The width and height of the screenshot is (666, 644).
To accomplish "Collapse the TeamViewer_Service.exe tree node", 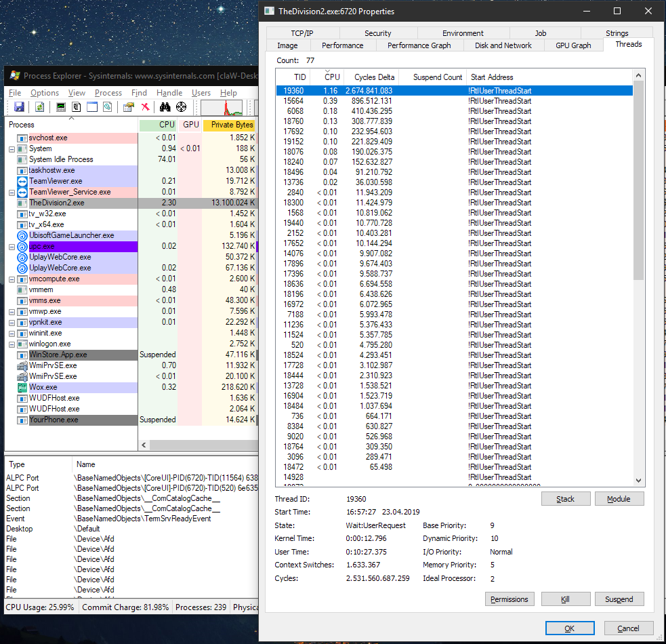I will (x=12, y=193).
